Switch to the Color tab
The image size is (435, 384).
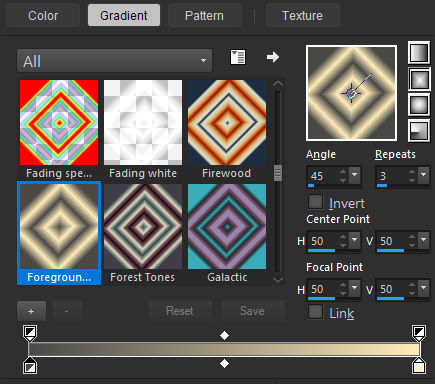[43, 15]
